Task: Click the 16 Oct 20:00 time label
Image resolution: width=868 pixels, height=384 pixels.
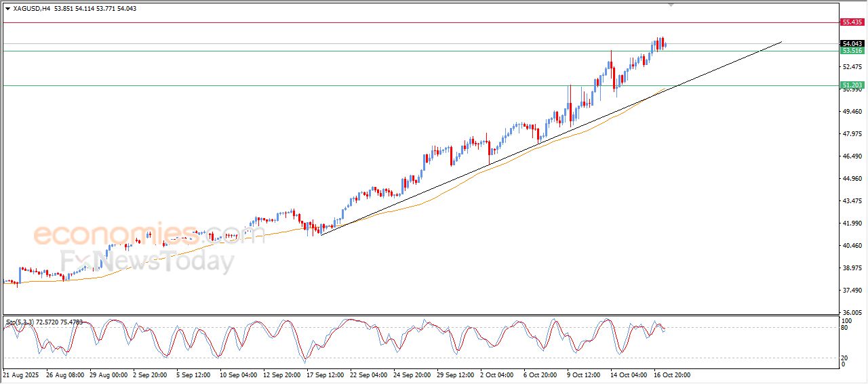Action: [671, 374]
